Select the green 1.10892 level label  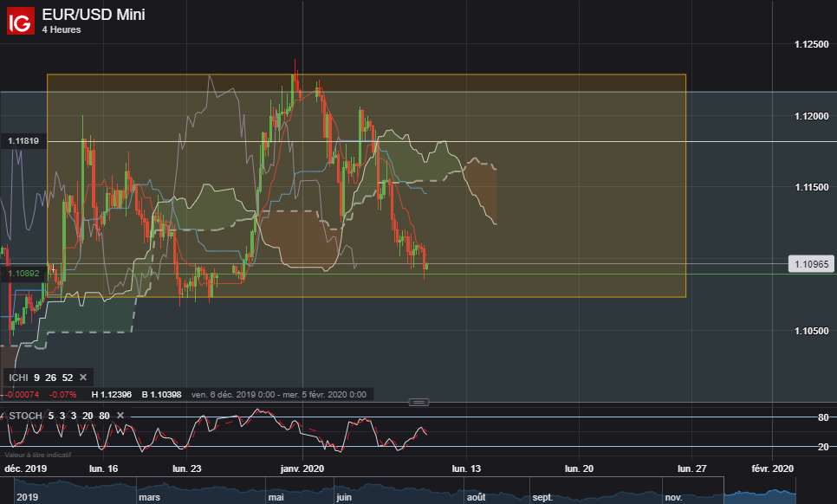[23, 274]
